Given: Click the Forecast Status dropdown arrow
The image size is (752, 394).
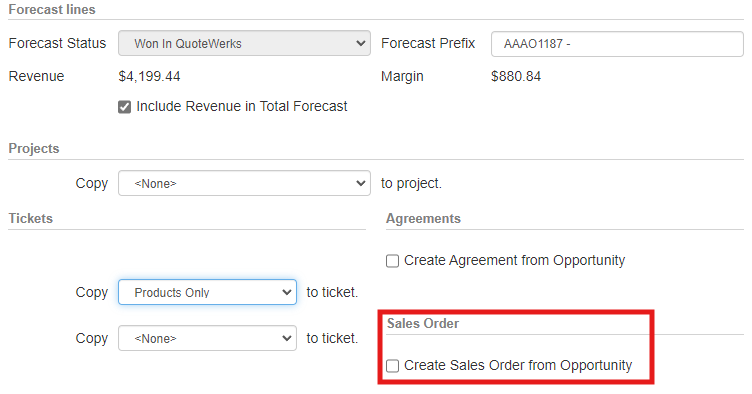Looking at the screenshot, I should [361, 43].
